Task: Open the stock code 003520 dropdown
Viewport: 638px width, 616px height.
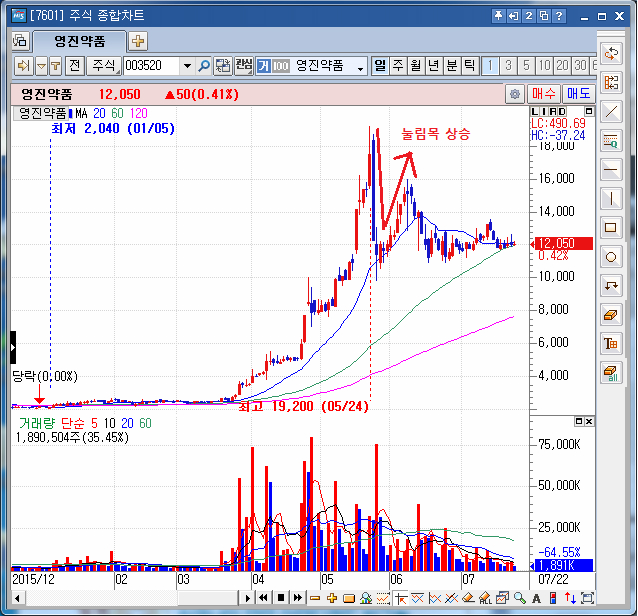Action: click(186, 66)
